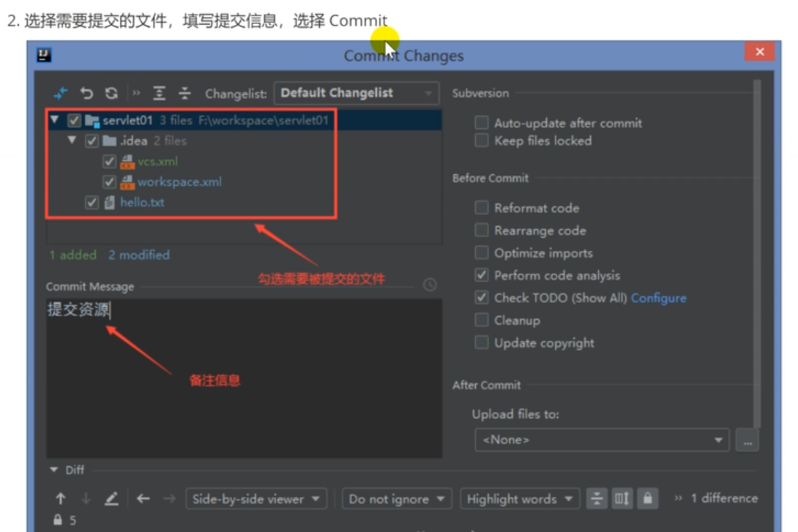Enable Update copyright option
This screenshot has width=798, height=532.
tap(482, 342)
